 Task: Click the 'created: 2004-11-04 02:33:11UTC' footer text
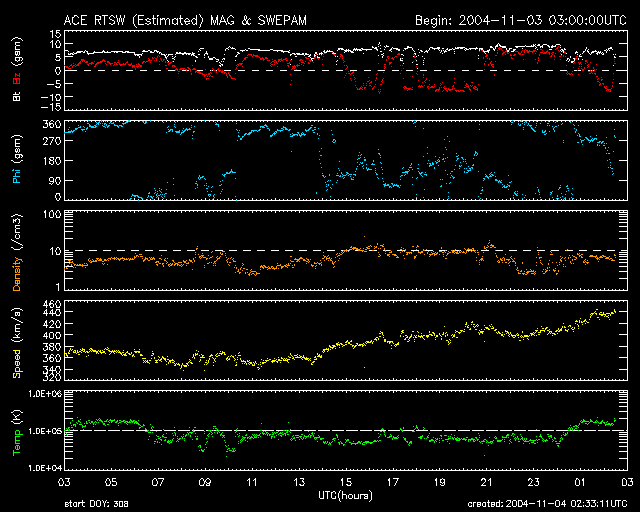click(547, 504)
